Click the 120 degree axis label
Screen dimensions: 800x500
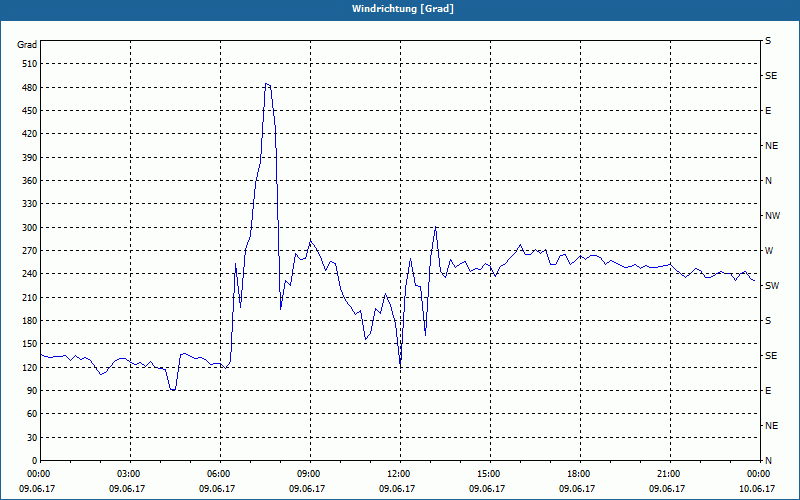point(31,367)
